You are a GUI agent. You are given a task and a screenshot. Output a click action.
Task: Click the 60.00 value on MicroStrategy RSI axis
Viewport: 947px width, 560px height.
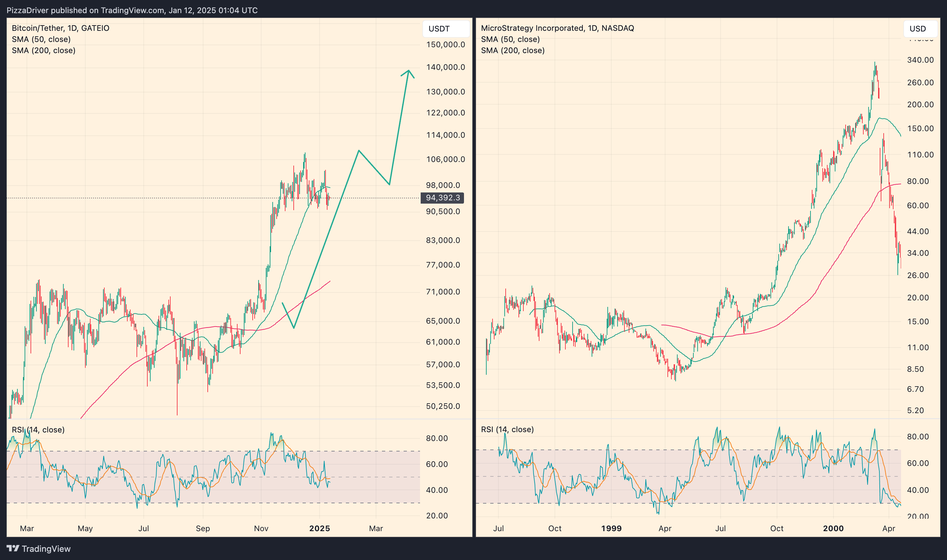918,463
